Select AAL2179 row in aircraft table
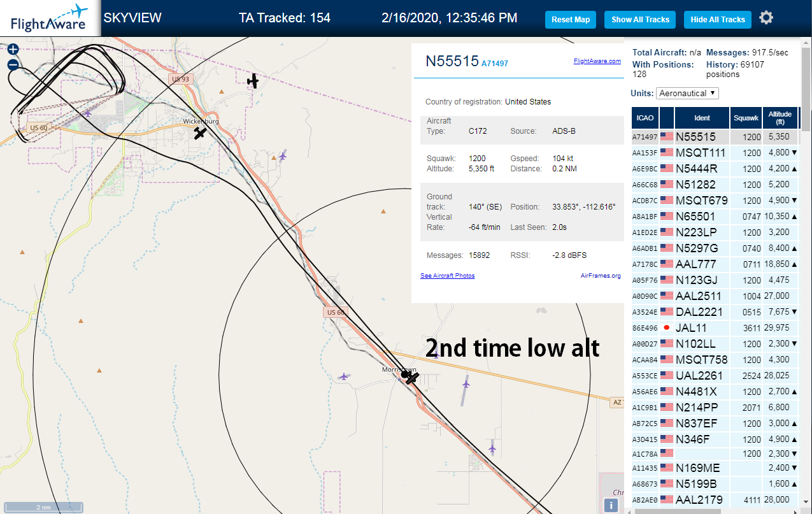 click(715, 499)
